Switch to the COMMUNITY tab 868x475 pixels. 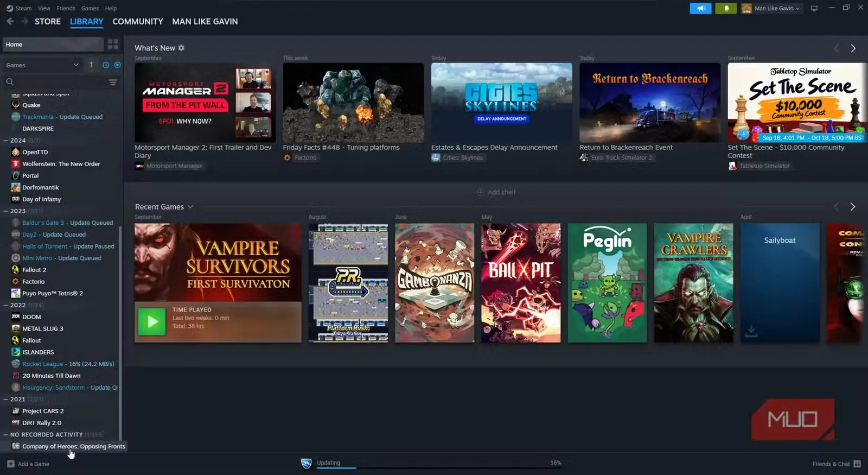click(138, 21)
